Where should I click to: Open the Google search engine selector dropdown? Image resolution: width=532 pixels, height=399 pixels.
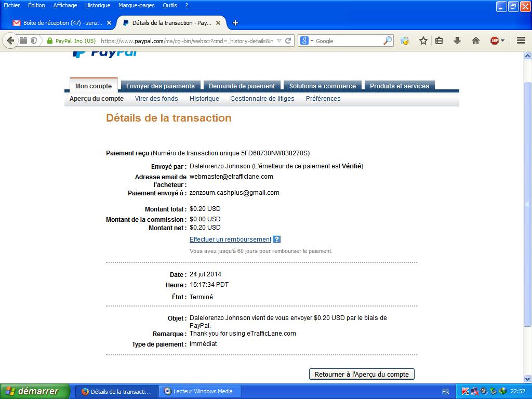[x=307, y=41]
